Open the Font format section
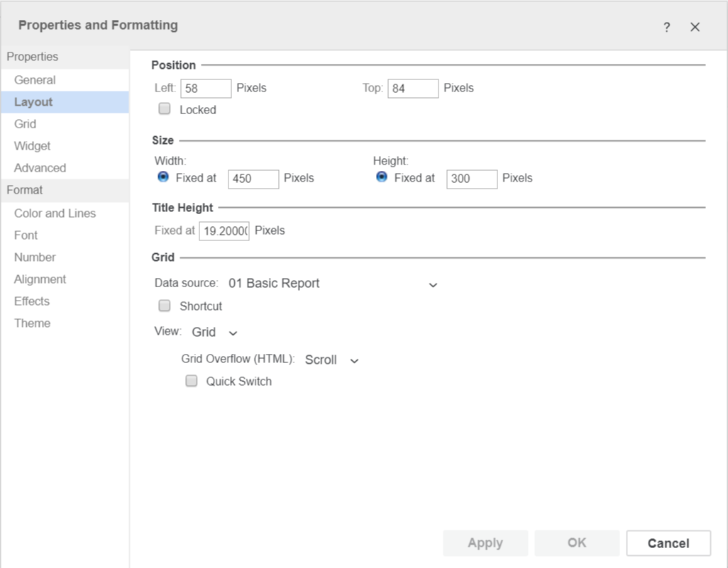The image size is (728, 568). coord(26,235)
